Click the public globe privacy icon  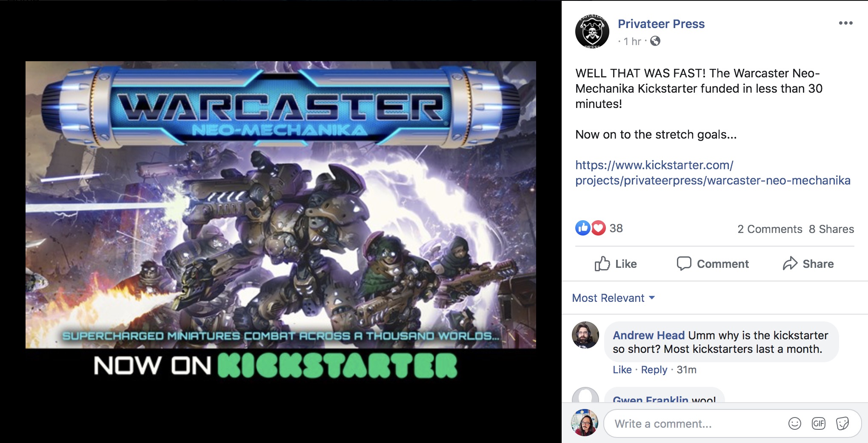click(x=655, y=41)
